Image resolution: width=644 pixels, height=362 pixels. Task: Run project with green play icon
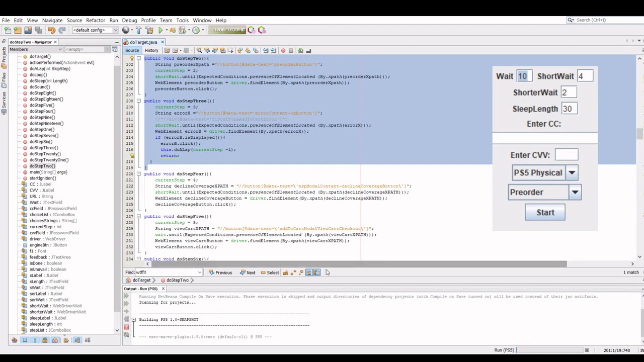(160, 30)
